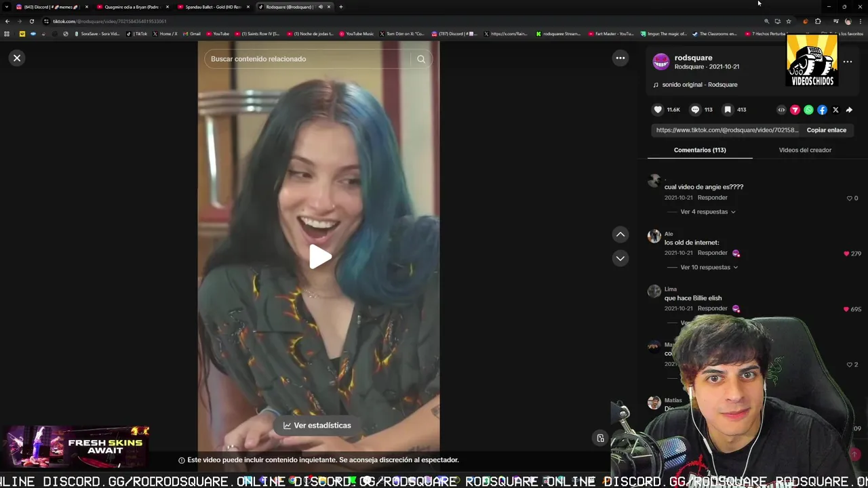This screenshot has height=488, width=868.
Task: Click the tiktok.com address bar
Action: tap(400, 21)
